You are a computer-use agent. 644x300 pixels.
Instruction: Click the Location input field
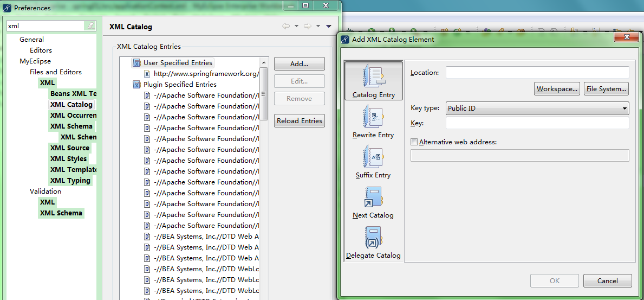(x=537, y=73)
